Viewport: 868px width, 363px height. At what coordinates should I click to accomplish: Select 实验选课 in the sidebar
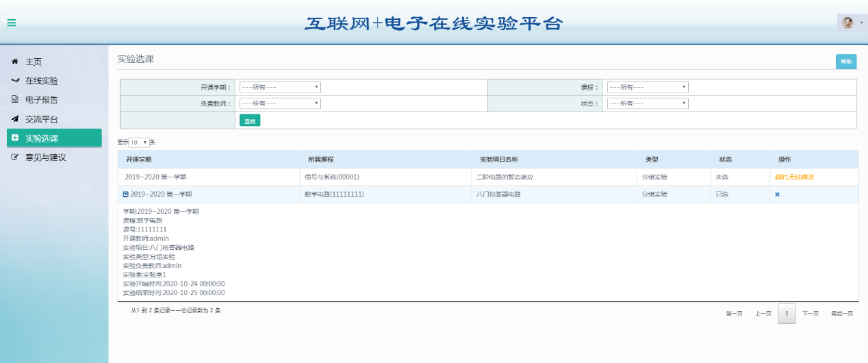coord(42,138)
